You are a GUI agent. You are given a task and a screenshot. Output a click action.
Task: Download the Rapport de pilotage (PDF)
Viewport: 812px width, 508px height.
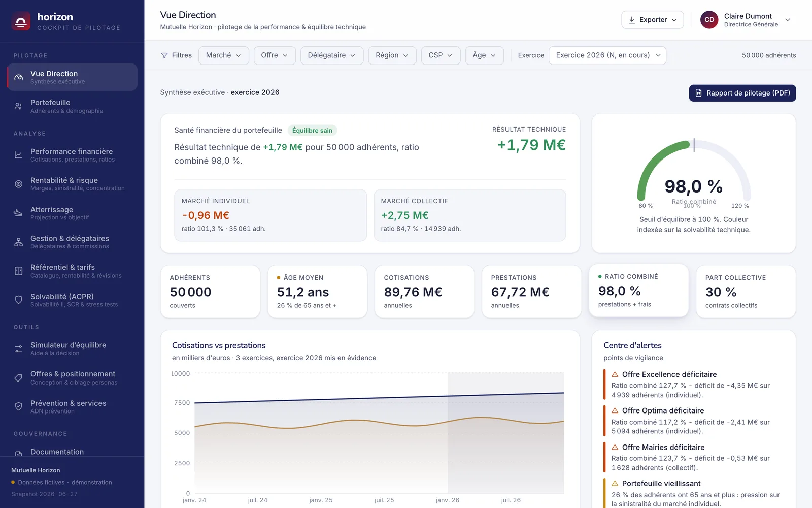coord(742,93)
